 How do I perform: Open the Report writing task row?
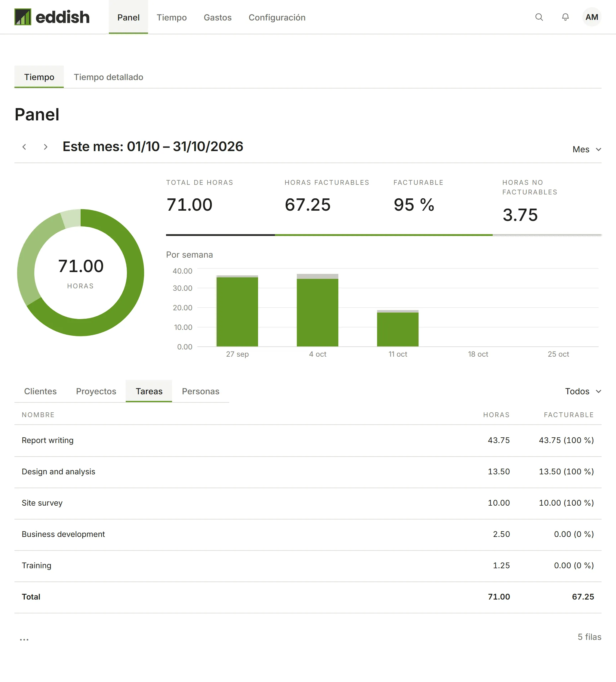click(308, 440)
